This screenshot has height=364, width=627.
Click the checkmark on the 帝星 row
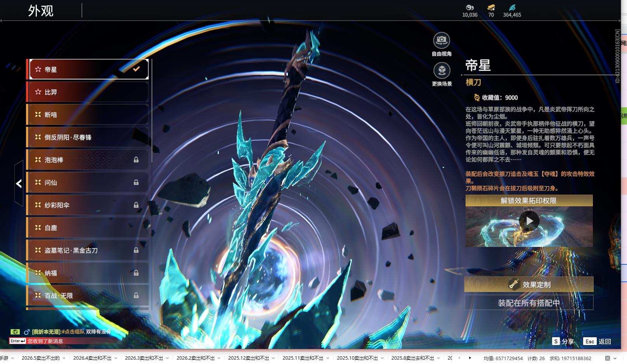point(136,69)
